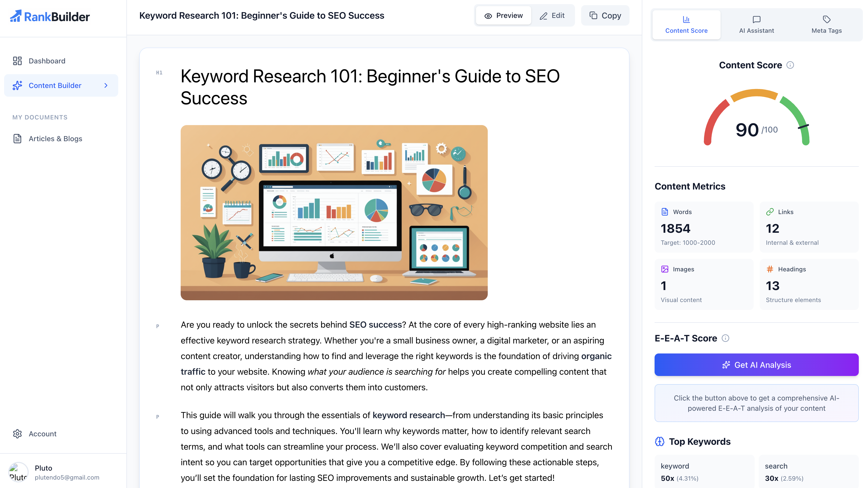
Task: Switch to Preview mode
Action: coord(503,16)
